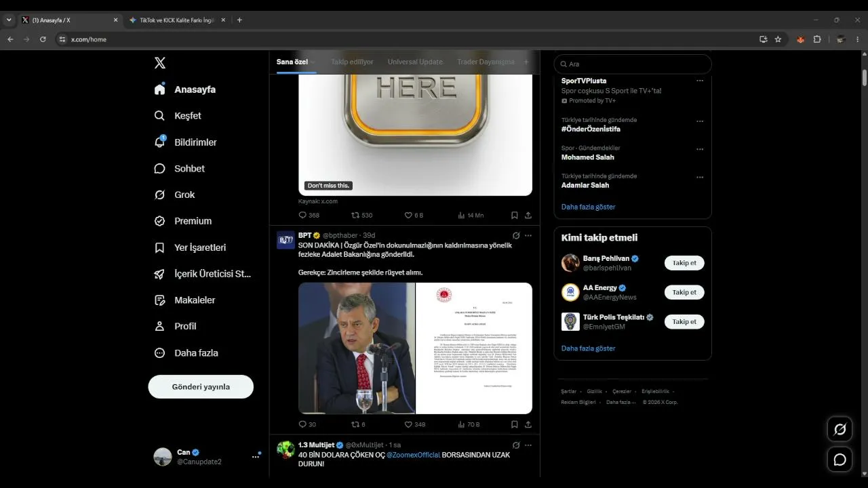Bookmark the ad post with 14 Mn views
This screenshot has height=488, width=868.
(x=515, y=216)
